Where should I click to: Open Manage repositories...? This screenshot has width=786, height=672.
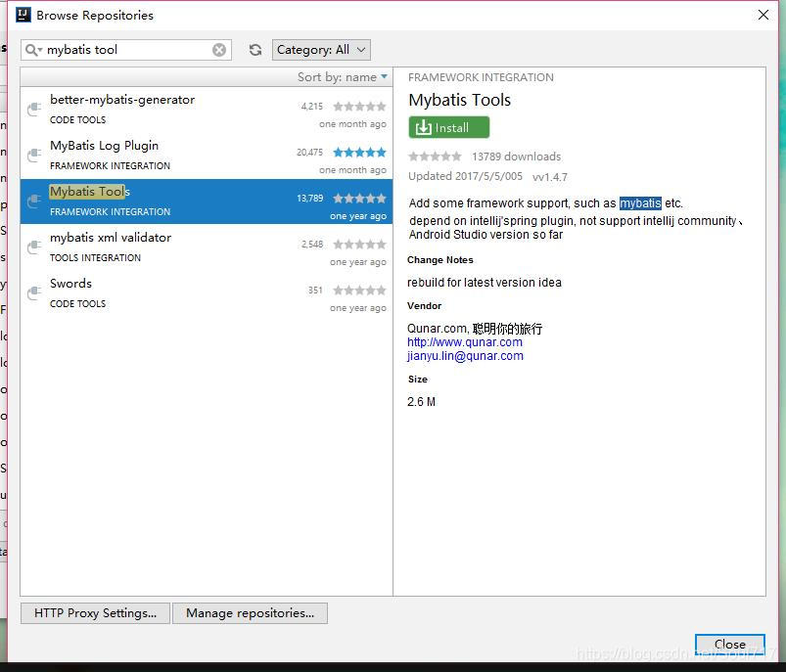251,613
